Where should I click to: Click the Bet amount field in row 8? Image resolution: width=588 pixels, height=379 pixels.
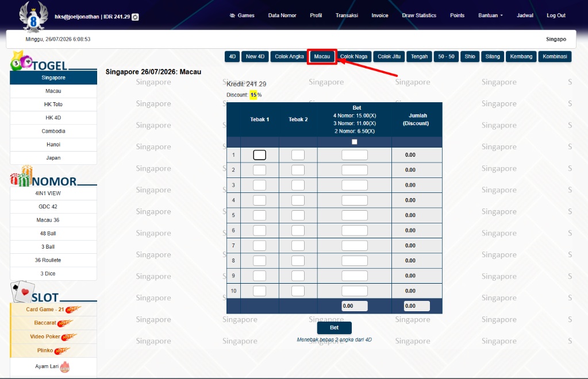(x=355, y=261)
